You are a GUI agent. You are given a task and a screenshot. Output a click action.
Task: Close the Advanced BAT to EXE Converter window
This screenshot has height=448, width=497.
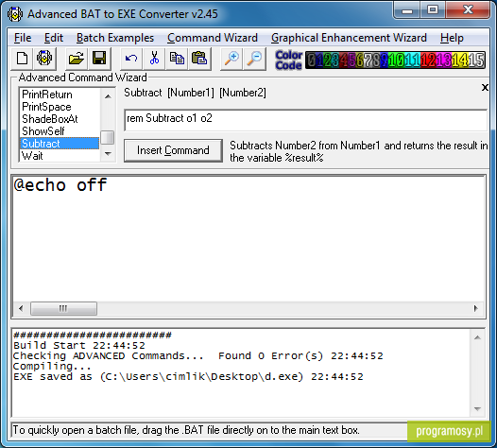(468, 10)
